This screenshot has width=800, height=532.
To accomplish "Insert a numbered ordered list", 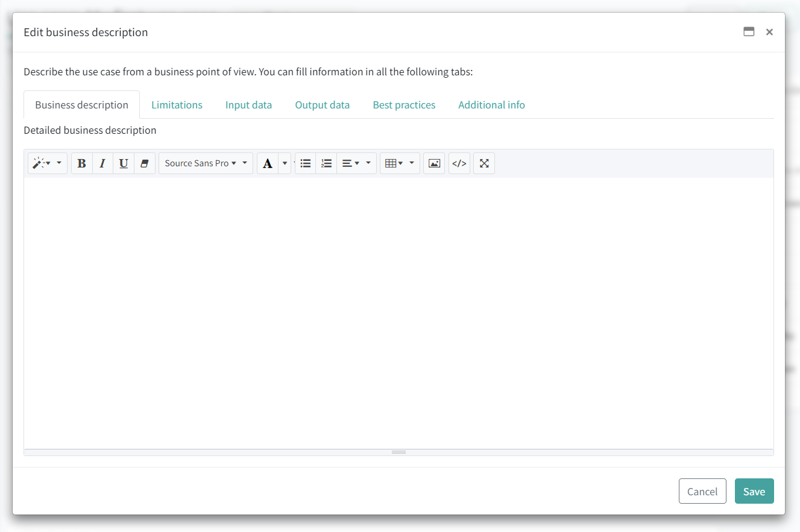I will point(326,163).
